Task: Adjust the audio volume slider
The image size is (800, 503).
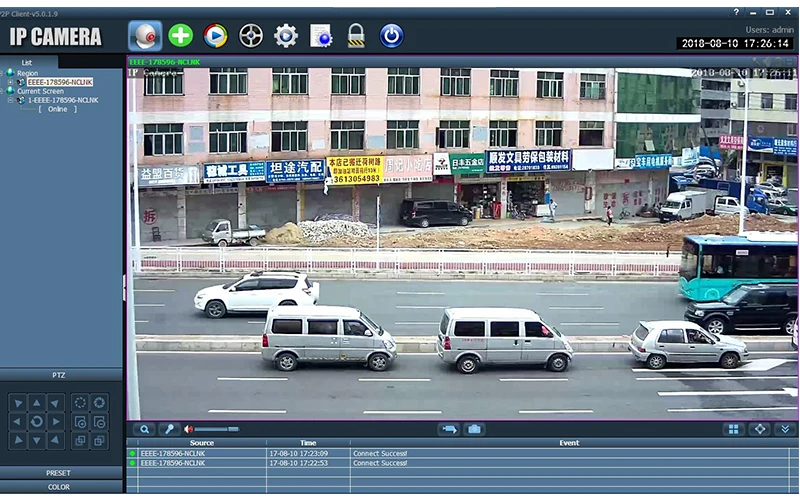Action: click(216, 429)
